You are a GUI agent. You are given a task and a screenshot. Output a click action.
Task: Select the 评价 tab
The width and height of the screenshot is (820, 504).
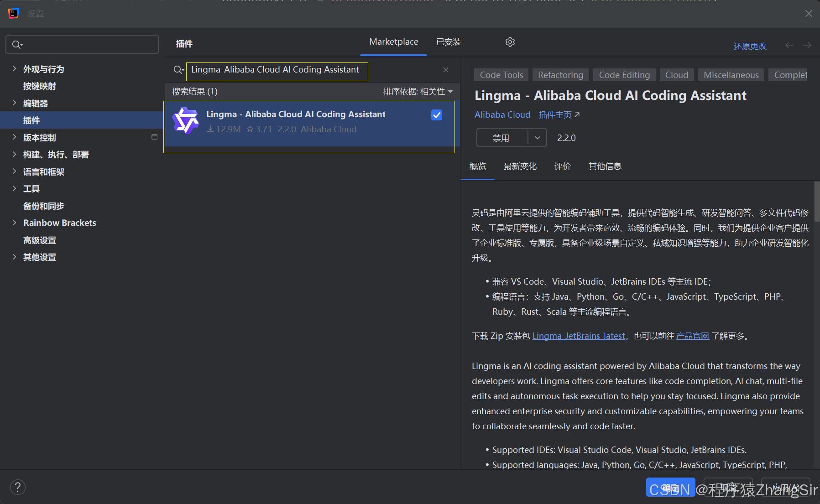(563, 166)
